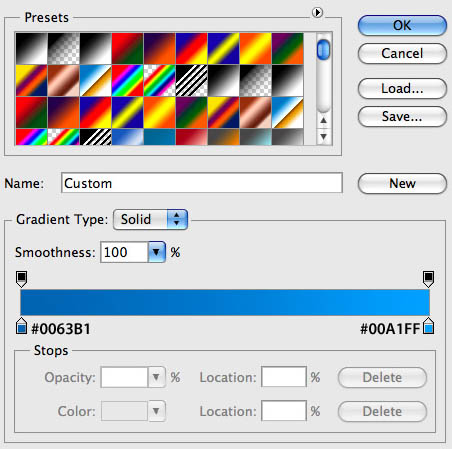The image size is (452, 449).
Task: Click the OK button
Action: pos(402,25)
